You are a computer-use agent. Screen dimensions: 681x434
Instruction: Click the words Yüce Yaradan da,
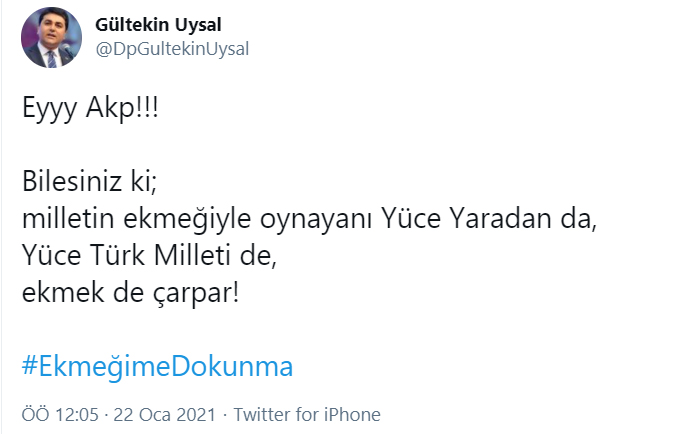click(x=489, y=218)
